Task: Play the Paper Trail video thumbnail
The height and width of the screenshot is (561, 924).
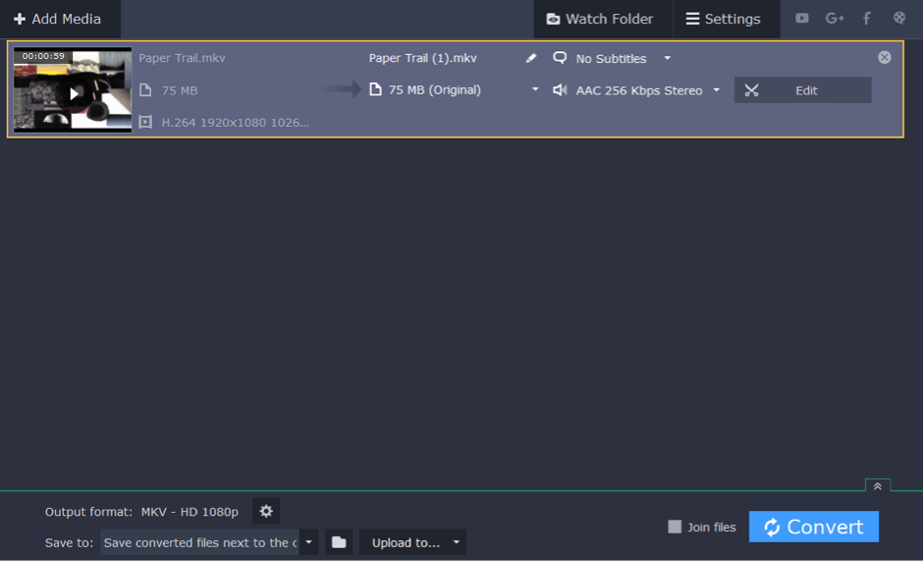Action: click(73, 93)
